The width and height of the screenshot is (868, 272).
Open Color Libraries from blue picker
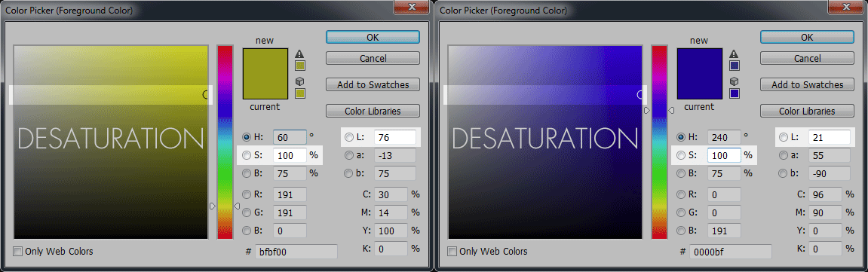coord(807,111)
